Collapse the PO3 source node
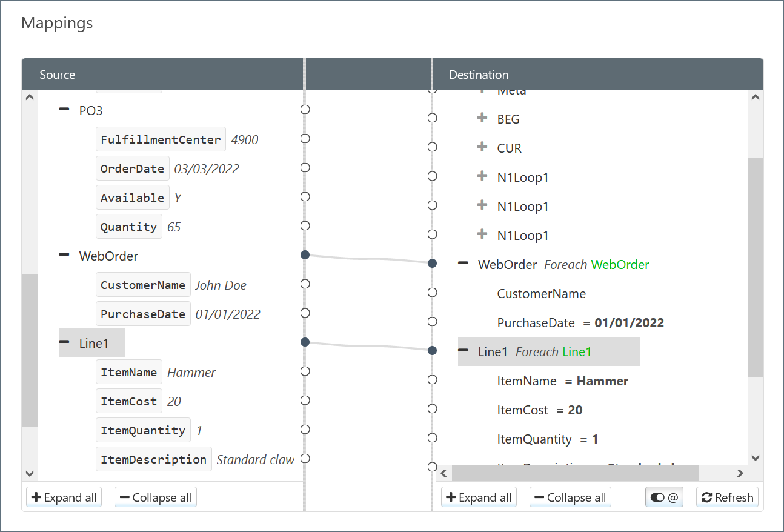The image size is (784, 532). (x=64, y=110)
